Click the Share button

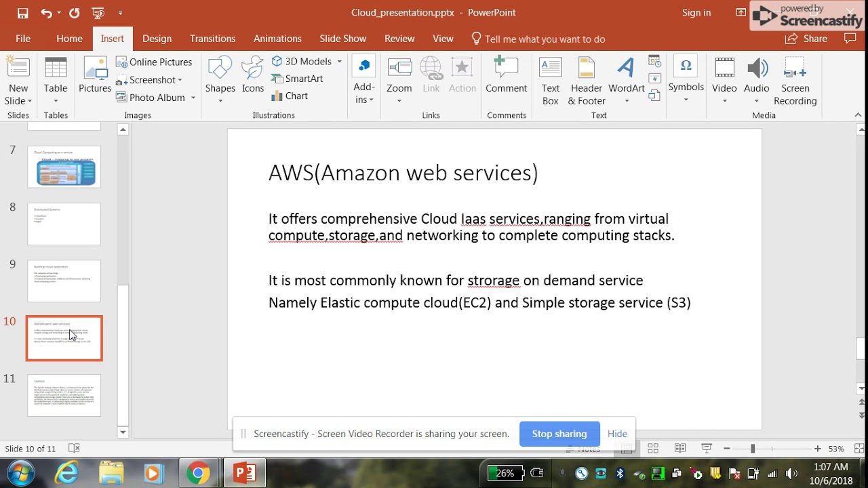point(807,39)
